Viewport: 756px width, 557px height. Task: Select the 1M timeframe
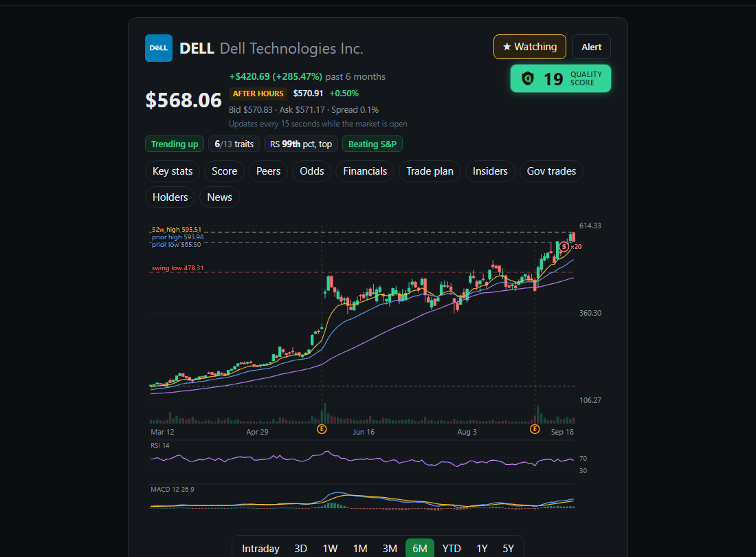click(359, 548)
